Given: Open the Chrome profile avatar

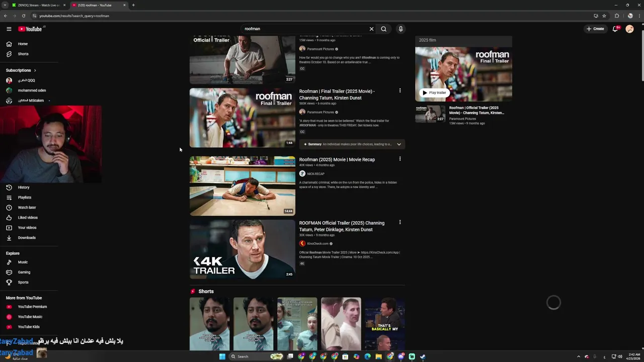Looking at the screenshot, I should pos(630,16).
